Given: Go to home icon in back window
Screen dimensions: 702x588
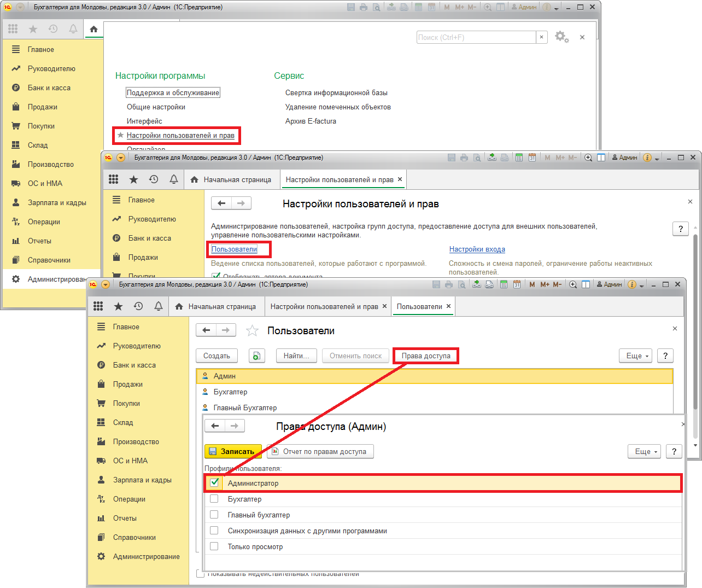Looking at the screenshot, I should pos(93,29).
